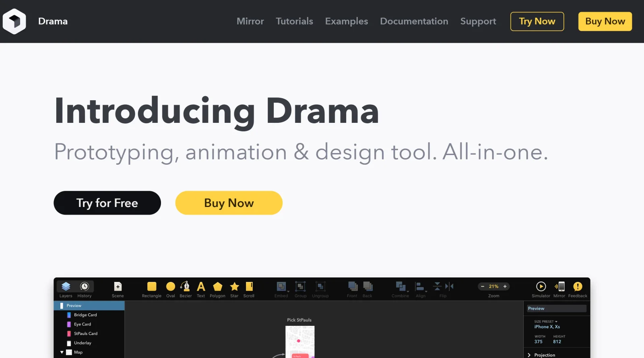Click the height value 812

(557, 341)
